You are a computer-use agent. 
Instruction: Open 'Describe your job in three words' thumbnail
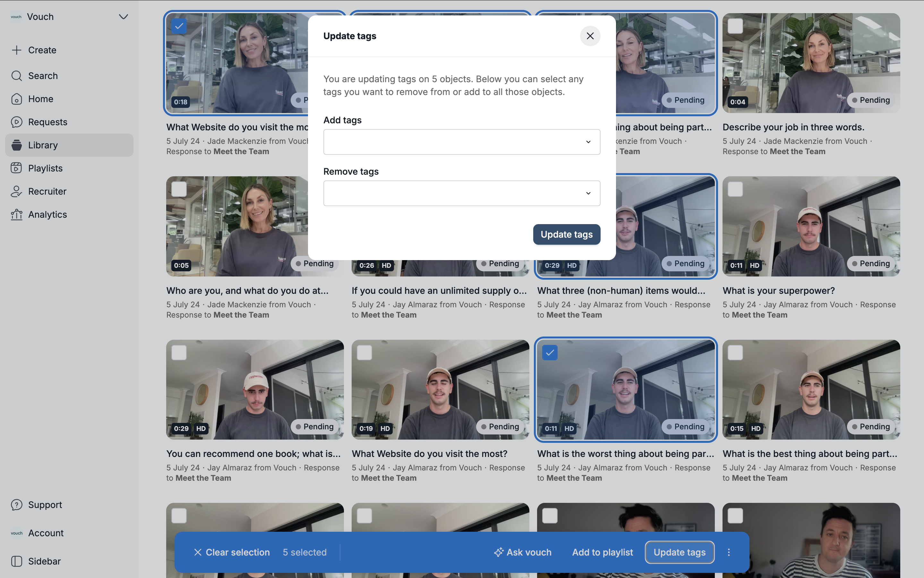pos(811,63)
